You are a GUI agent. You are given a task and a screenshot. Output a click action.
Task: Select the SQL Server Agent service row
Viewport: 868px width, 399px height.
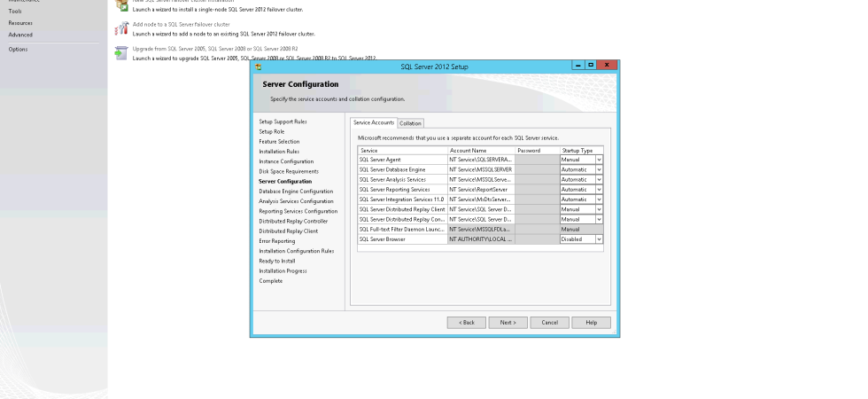click(402, 160)
